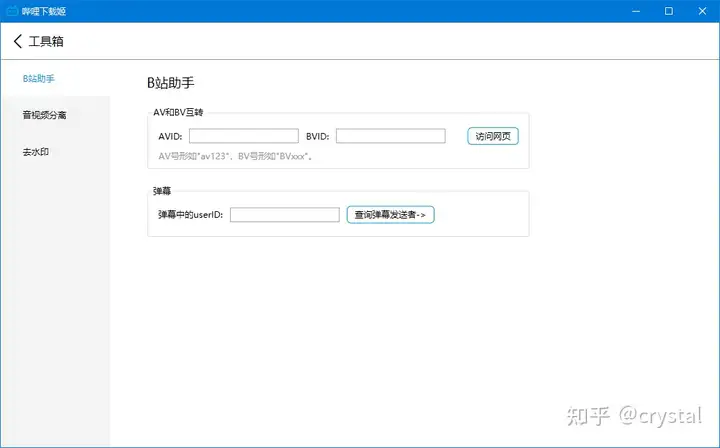720x448 pixels.
Task: Click the 查询弹幕发送者-> button
Action: pos(390,214)
